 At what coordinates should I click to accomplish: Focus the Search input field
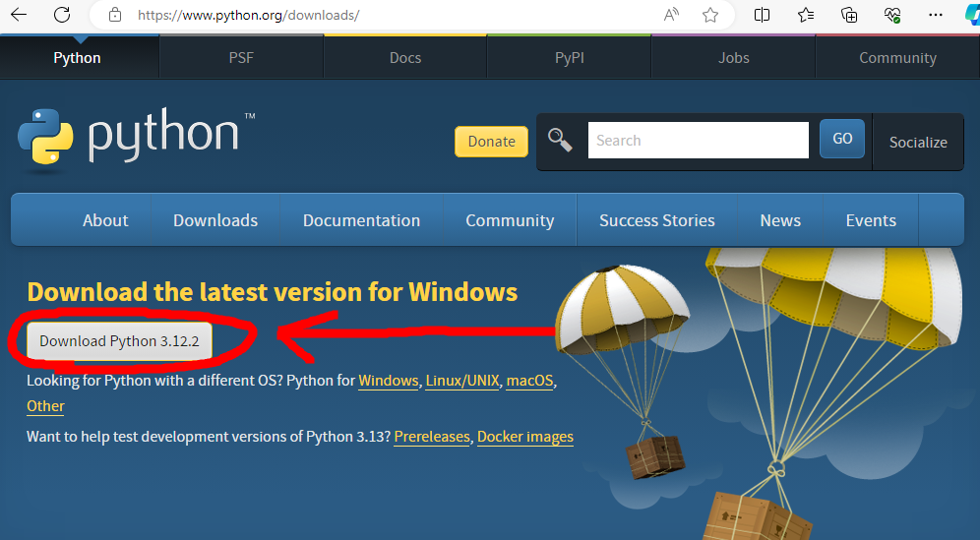(x=699, y=140)
